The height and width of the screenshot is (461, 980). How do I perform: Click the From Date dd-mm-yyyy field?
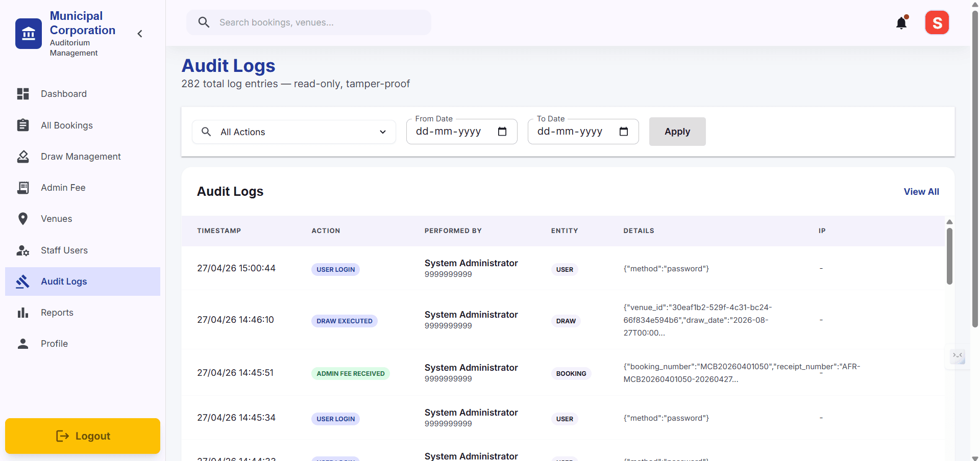point(462,132)
